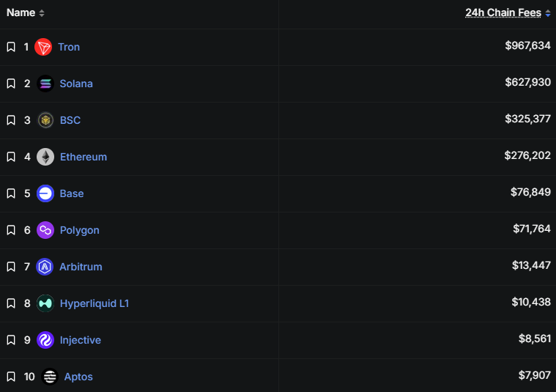This screenshot has height=392, width=556.
Task: Click the Name column header text
Action: click(21, 12)
